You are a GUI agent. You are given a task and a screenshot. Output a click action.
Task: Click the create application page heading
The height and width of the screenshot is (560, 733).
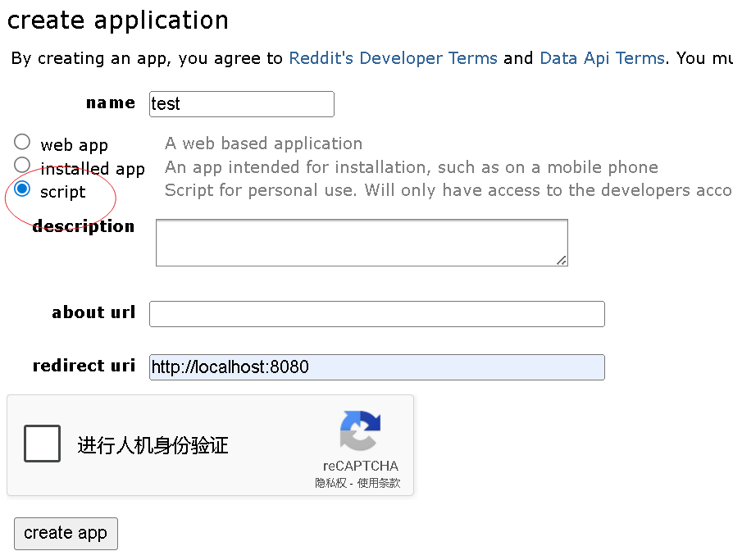click(x=117, y=20)
